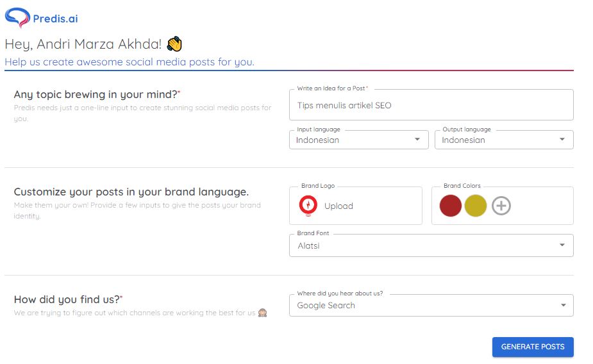
Task: Click the monkey emoji in the find-us section
Action: click(x=262, y=313)
